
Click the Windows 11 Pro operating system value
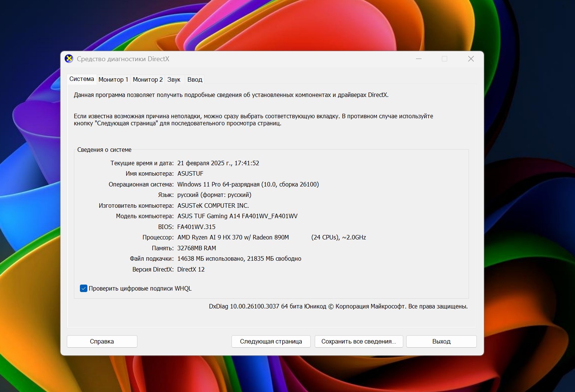pyautogui.click(x=248, y=184)
